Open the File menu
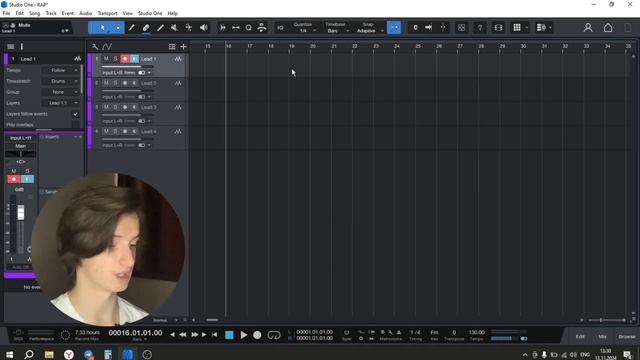This screenshot has width=640, height=360. 6,13
